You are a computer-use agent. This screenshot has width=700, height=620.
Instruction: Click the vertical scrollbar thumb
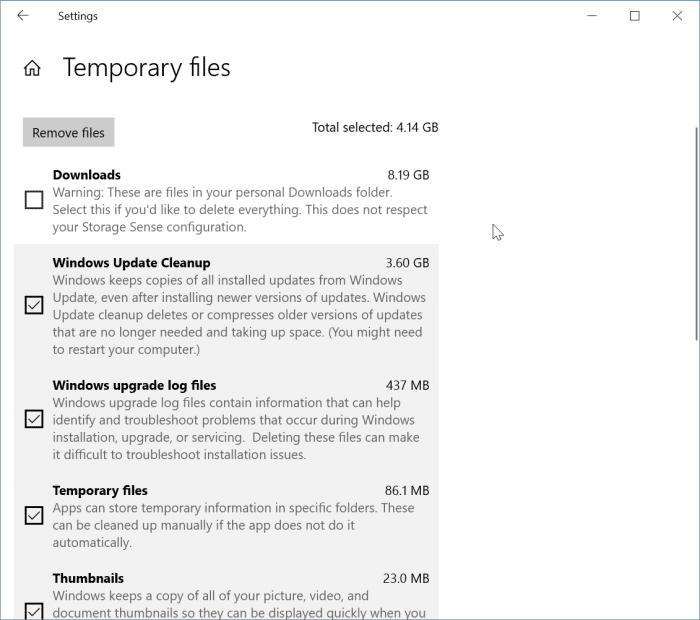696,234
